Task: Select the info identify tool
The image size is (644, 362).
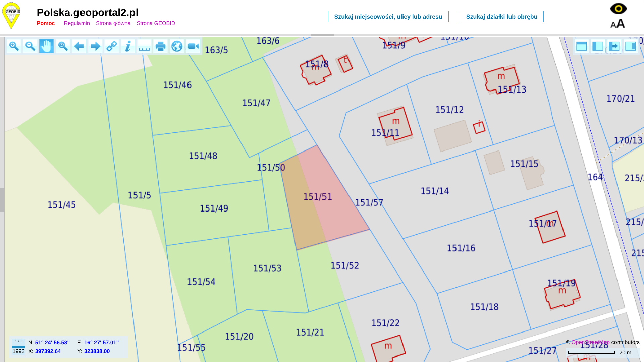Action: (x=128, y=46)
